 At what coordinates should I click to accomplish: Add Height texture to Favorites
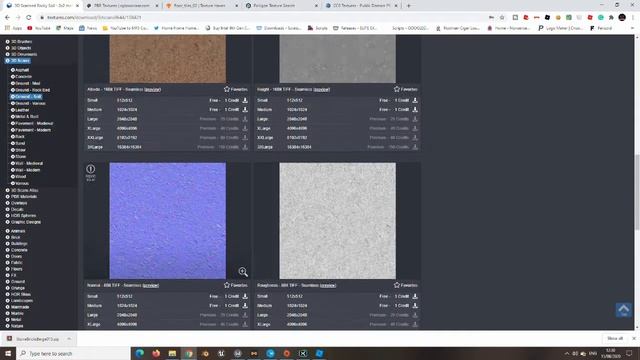click(405, 89)
